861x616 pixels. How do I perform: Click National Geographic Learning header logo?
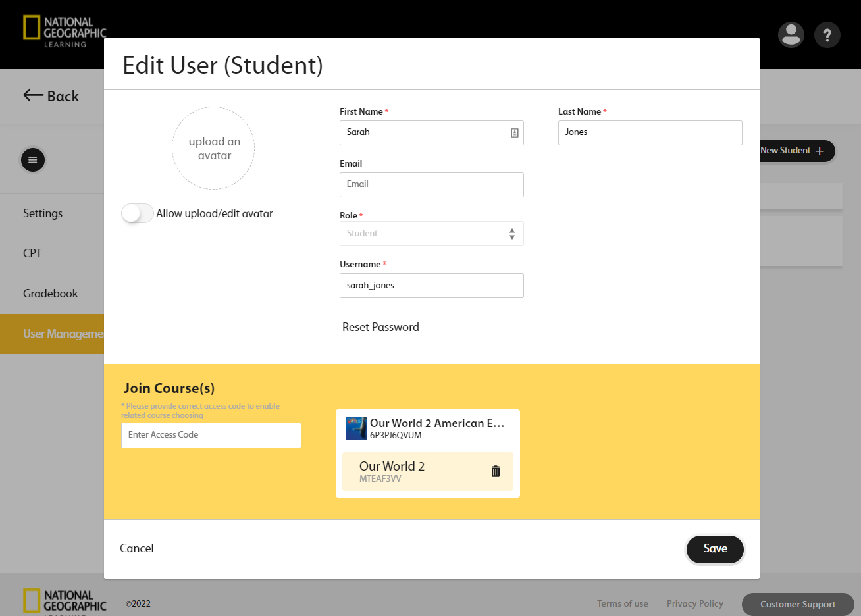(x=65, y=32)
